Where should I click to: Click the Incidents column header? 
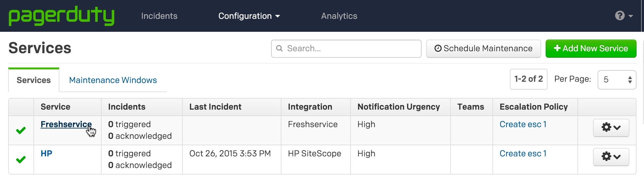(x=127, y=107)
